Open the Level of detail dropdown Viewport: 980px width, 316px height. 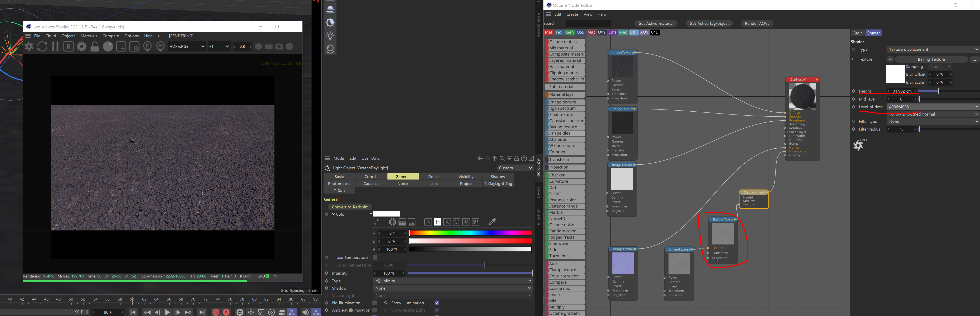tap(933, 107)
